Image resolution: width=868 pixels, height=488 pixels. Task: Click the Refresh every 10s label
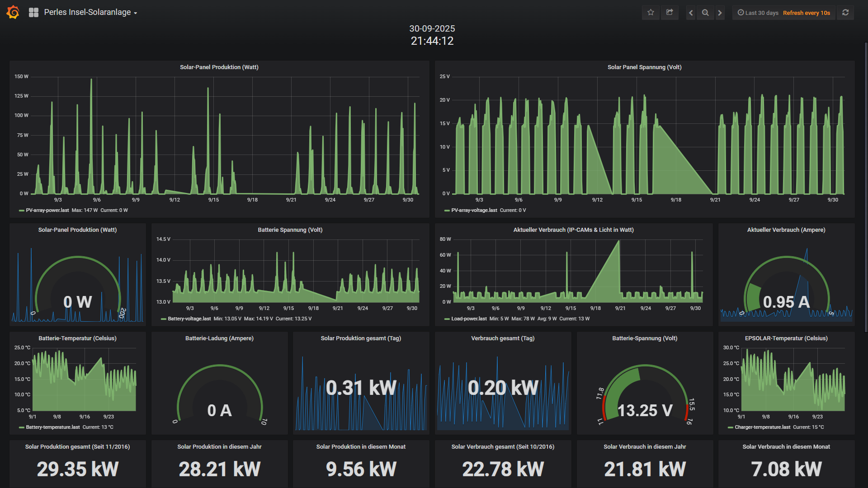click(x=807, y=13)
